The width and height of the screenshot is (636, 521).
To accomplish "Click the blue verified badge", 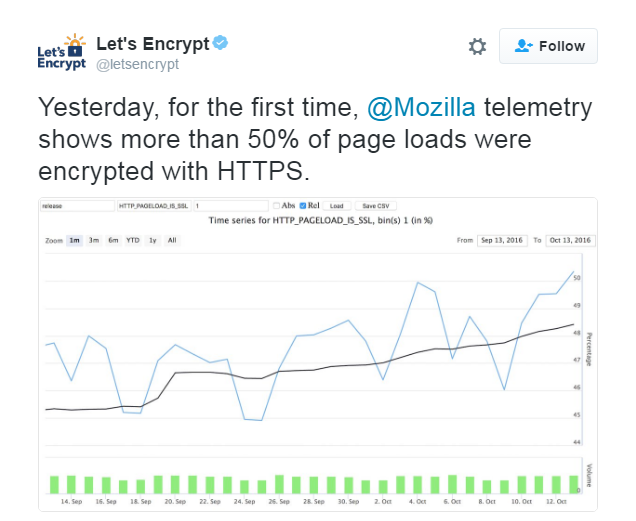I will pos(221,43).
